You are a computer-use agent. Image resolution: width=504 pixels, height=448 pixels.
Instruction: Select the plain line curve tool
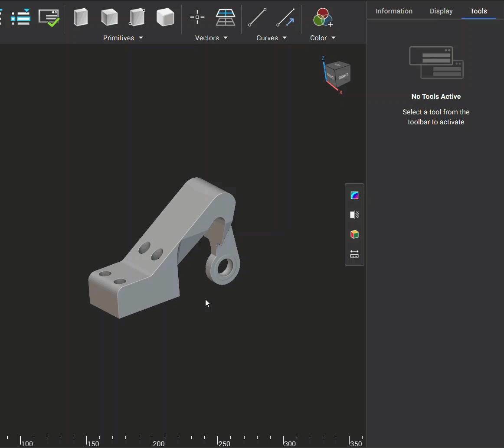tap(257, 17)
